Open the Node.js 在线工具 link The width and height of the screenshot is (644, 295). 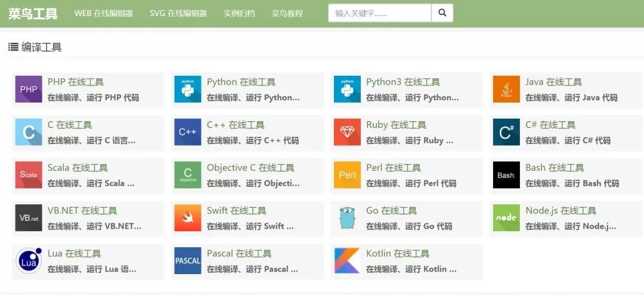coord(561,210)
